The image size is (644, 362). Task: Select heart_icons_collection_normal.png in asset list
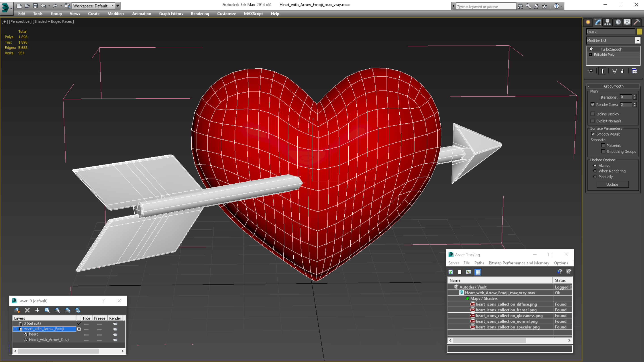[506, 322]
